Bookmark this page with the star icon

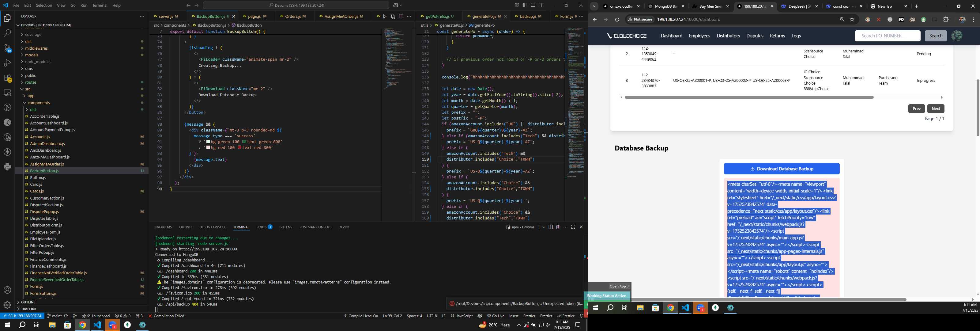(x=852, y=19)
